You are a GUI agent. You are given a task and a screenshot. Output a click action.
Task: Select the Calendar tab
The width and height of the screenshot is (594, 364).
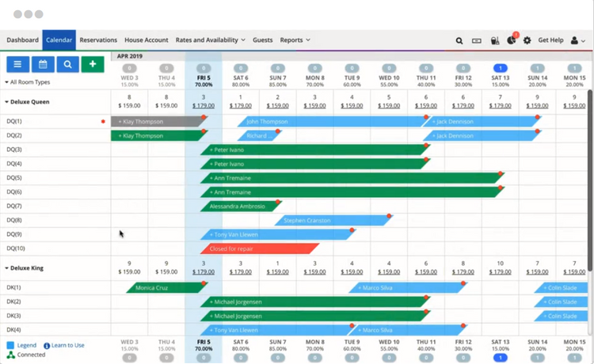[59, 40]
